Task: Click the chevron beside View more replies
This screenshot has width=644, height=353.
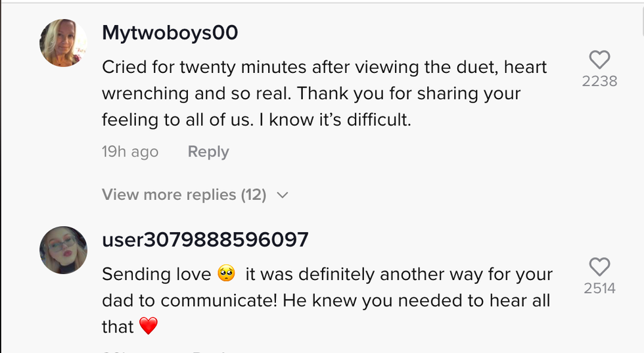Action: tap(283, 195)
